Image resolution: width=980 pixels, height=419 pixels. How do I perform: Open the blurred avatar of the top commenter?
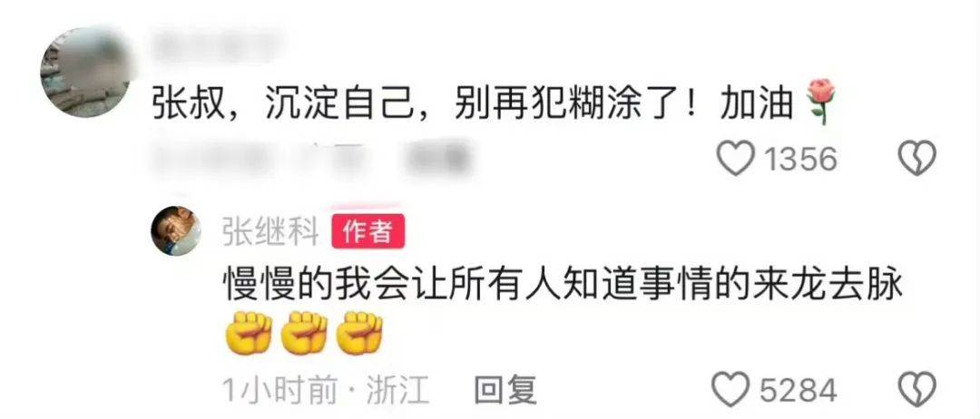pos(84,72)
